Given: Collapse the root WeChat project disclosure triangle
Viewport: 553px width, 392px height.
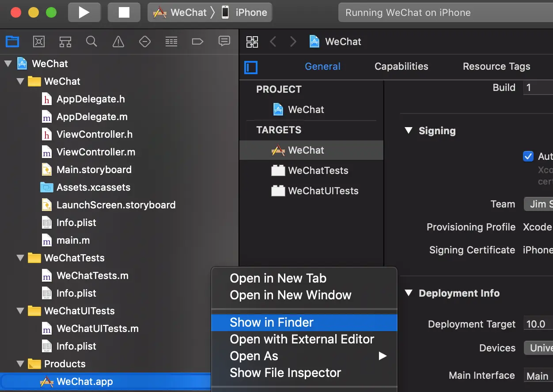Looking at the screenshot, I should 8,64.
